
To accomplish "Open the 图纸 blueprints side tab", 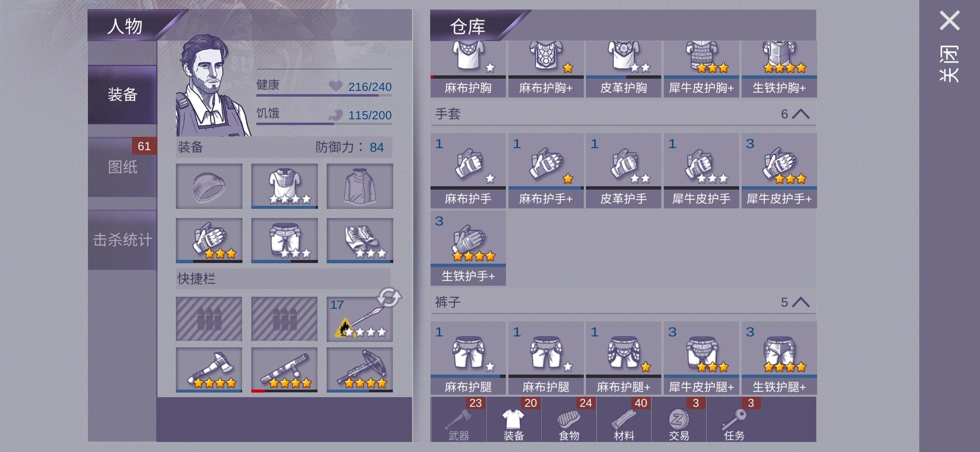I will click(122, 167).
